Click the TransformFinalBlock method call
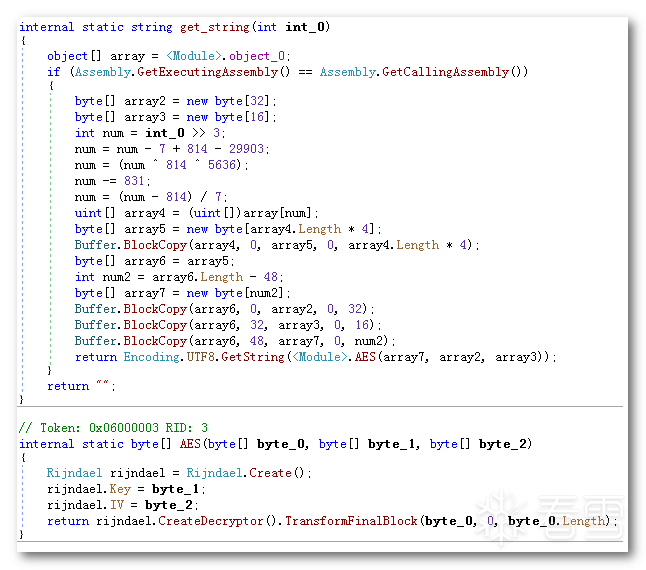Image resolution: width=646 pixels, height=570 pixels. click(351, 521)
